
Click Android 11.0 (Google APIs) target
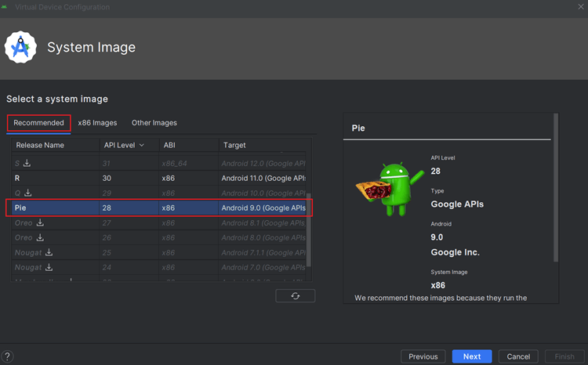[x=263, y=178]
